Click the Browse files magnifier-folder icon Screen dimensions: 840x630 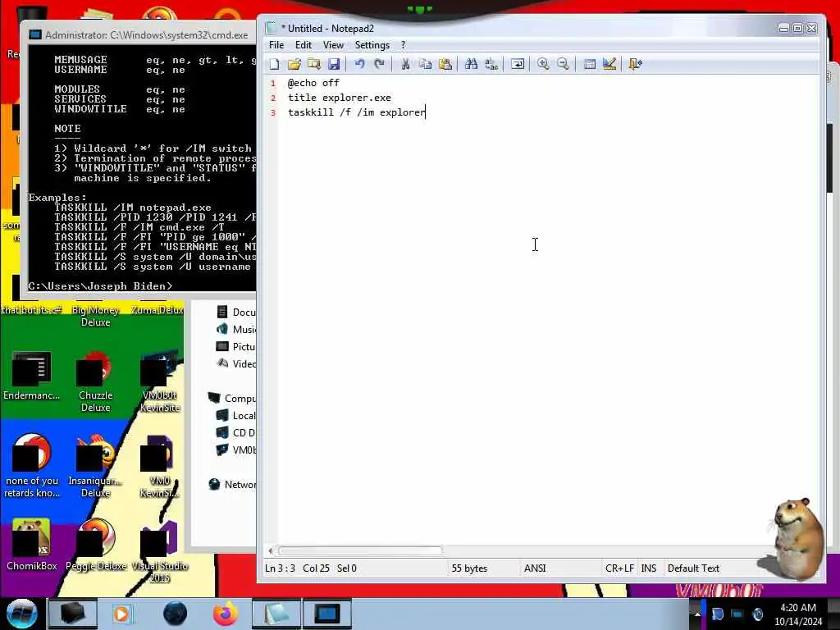coord(314,64)
